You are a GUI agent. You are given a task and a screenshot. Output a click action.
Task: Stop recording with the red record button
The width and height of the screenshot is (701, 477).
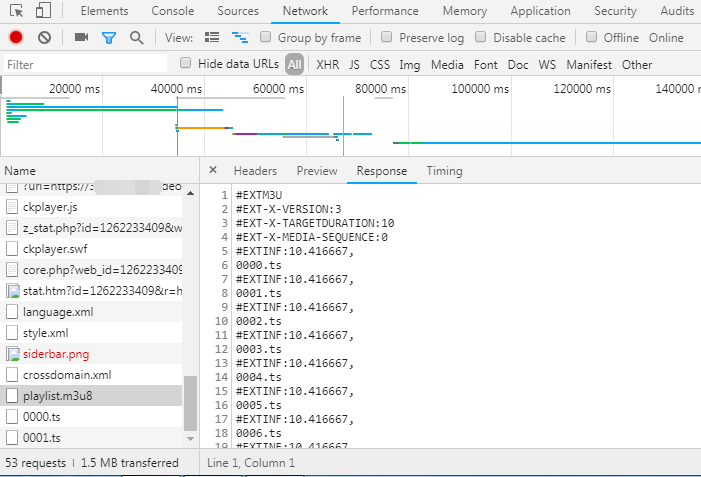tap(16, 38)
